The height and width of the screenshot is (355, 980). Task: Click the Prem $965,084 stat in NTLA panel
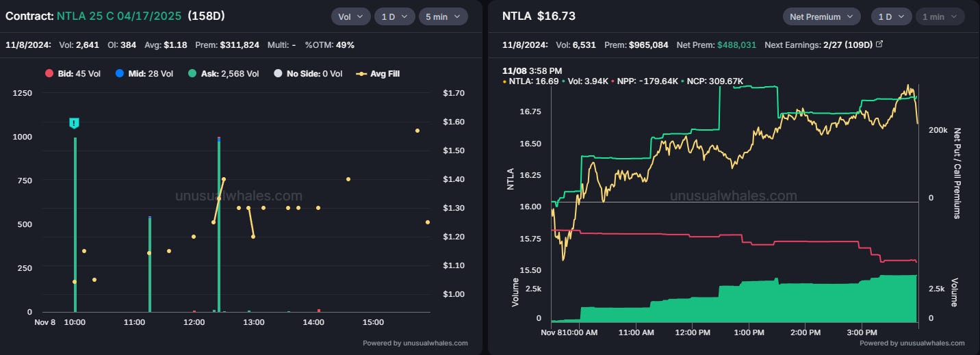click(636, 45)
